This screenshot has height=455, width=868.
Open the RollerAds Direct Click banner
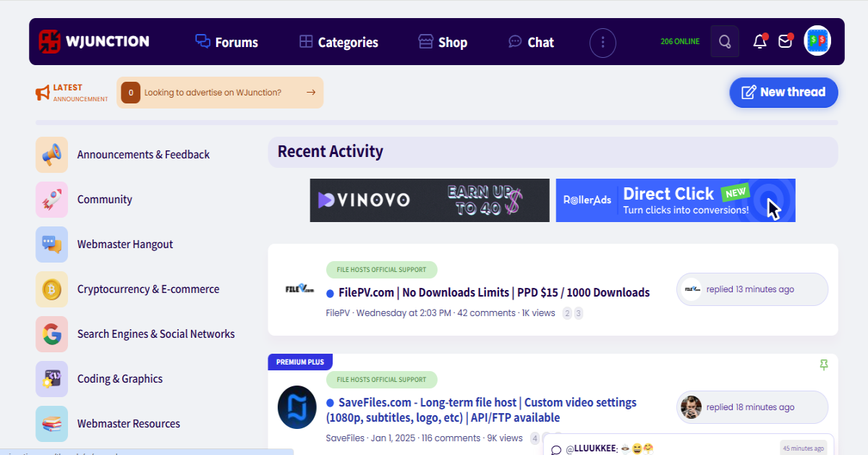click(x=676, y=200)
